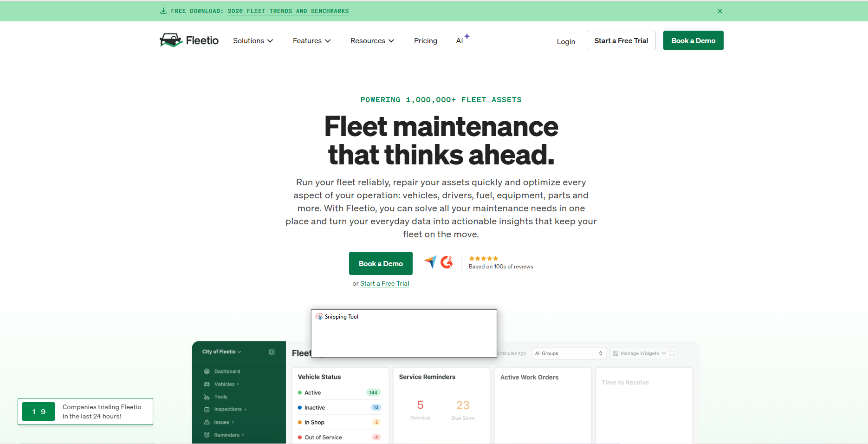Screen dimensions: 868x444
Task: Open Vehicles in the sidebar
Action: tap(225, 384)
